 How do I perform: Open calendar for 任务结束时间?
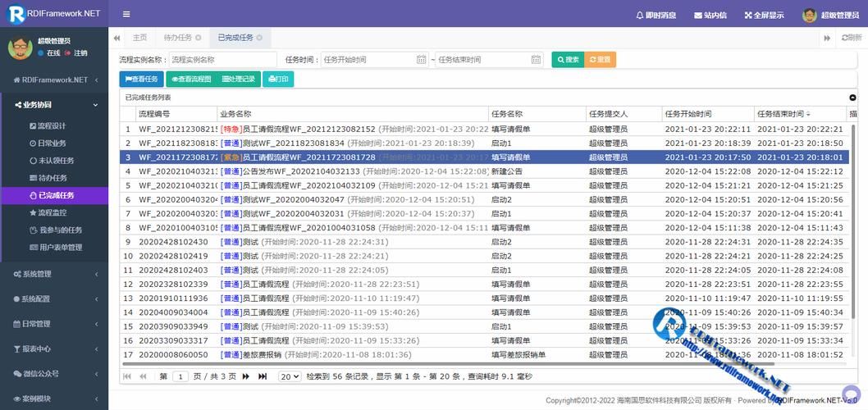click(x=536, y=60)
